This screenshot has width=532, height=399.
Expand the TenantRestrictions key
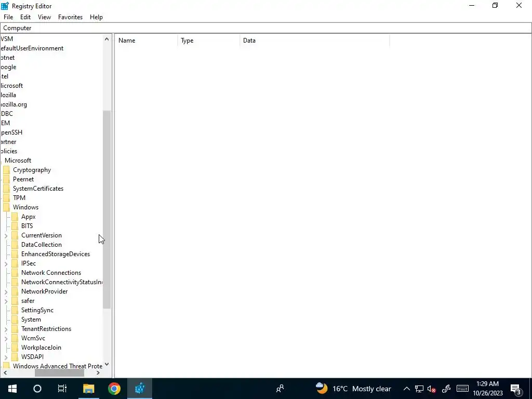[x=6, y=329]
